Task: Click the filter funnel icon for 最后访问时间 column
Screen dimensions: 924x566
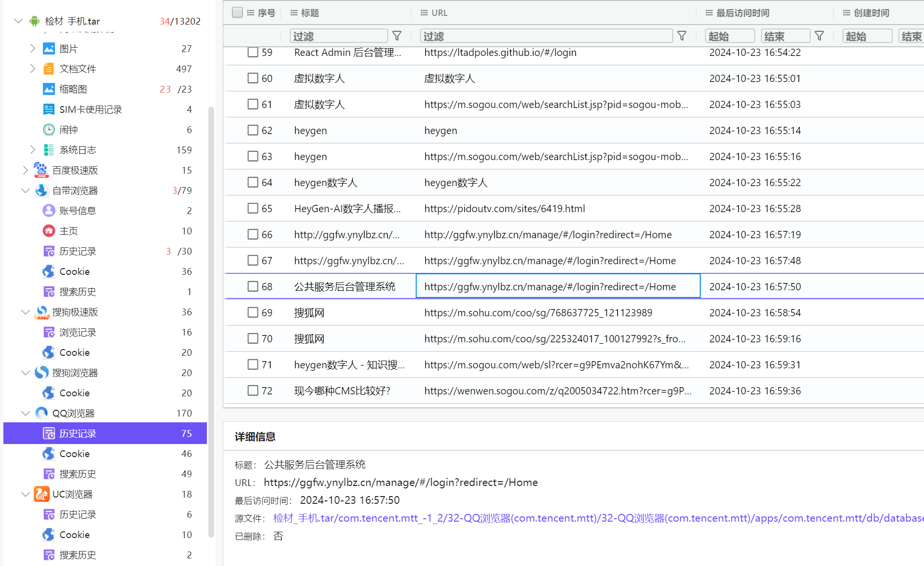Action: coord(819,36)
